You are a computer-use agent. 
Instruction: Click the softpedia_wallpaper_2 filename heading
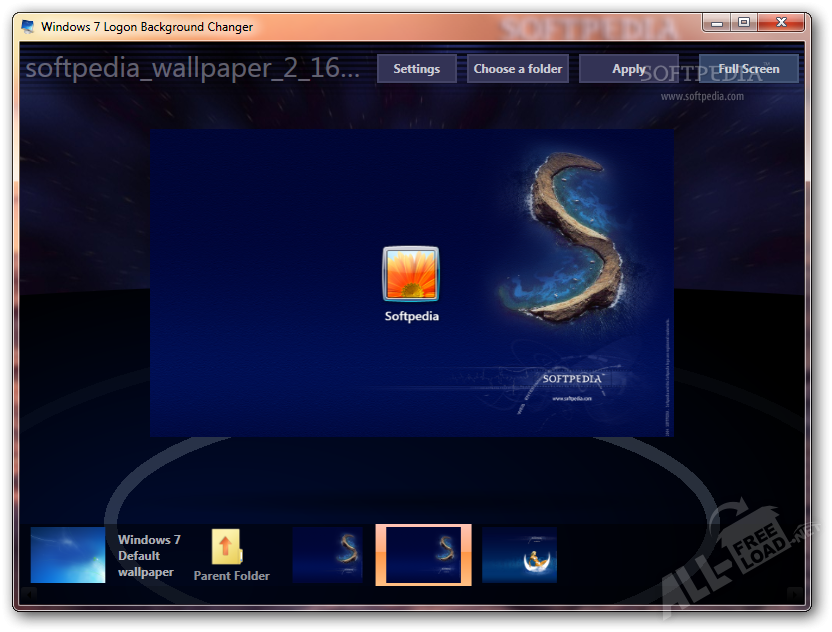pyautogui.click(x=192, y=69)
